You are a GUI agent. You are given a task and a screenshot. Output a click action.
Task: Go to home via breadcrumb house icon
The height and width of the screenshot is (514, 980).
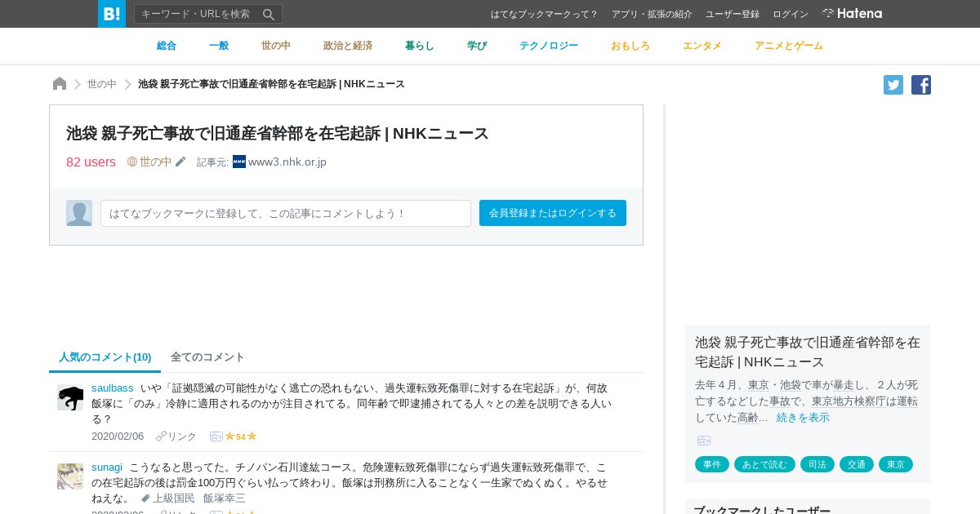coord(60,83)
